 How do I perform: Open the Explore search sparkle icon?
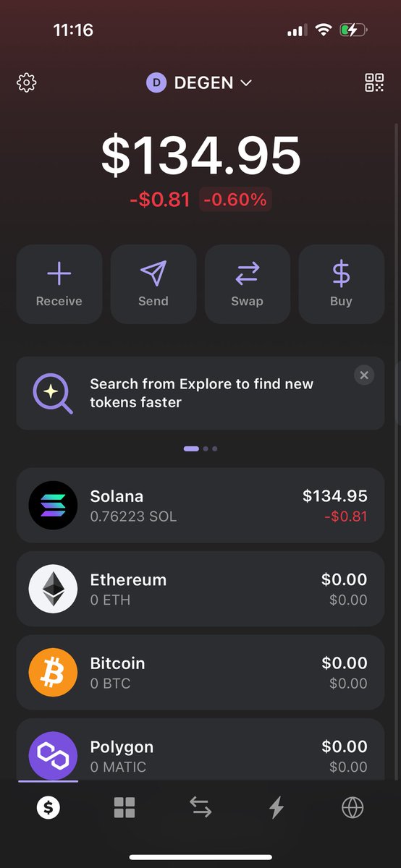click(53, 393)
